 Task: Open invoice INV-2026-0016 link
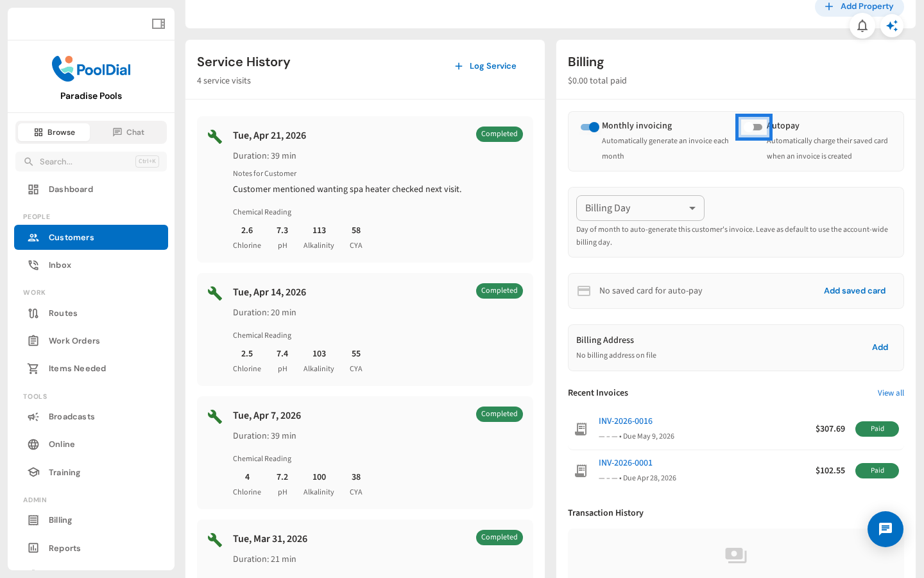coord(626,421)
